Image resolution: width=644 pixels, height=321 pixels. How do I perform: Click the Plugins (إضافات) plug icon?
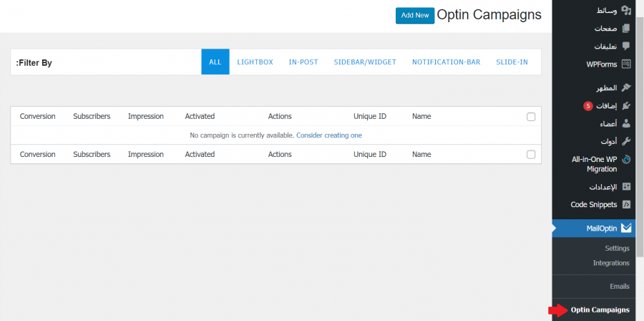pos(626,106)
